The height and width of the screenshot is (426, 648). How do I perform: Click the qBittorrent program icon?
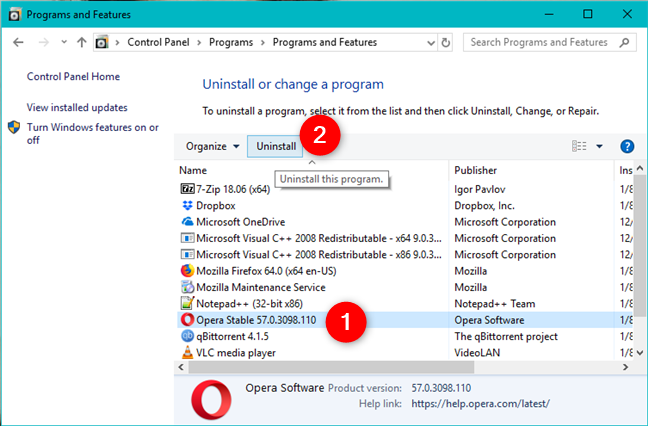pyautogui.click(x=187, y=336)
